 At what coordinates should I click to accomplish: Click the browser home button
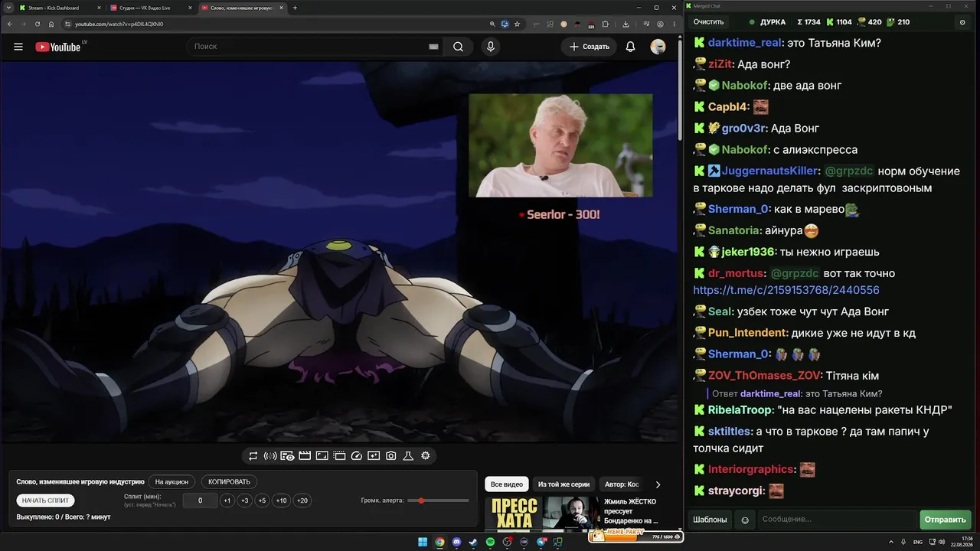coord(51,24)
